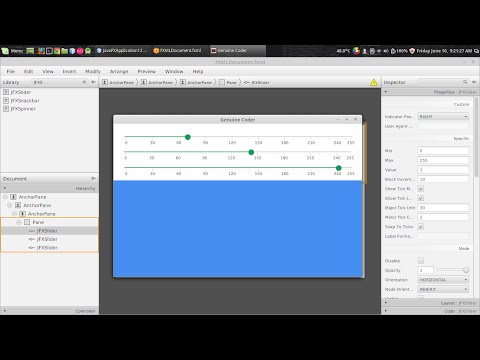480x360 pixels.
Task: Click the Label Formatter field
Action: click(443, 236)
